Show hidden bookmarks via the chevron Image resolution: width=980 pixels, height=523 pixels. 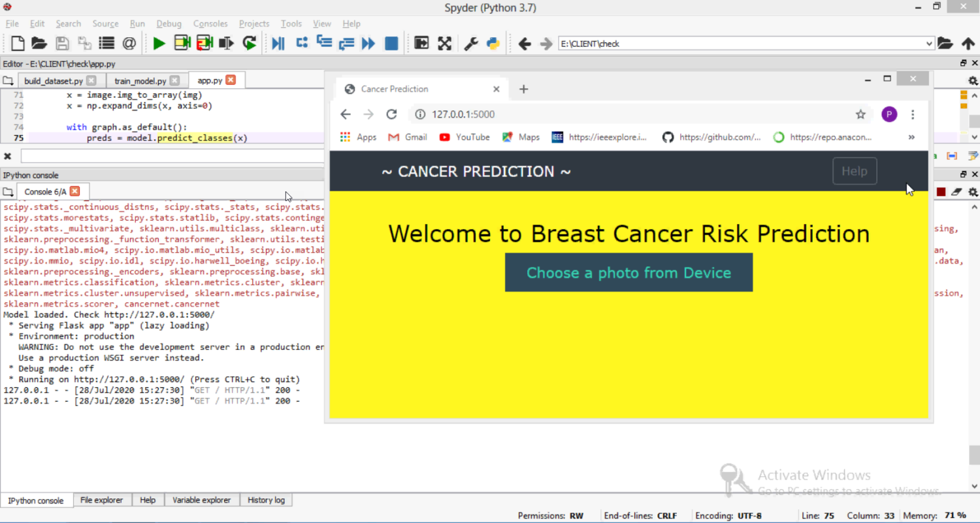coord(911,137)
